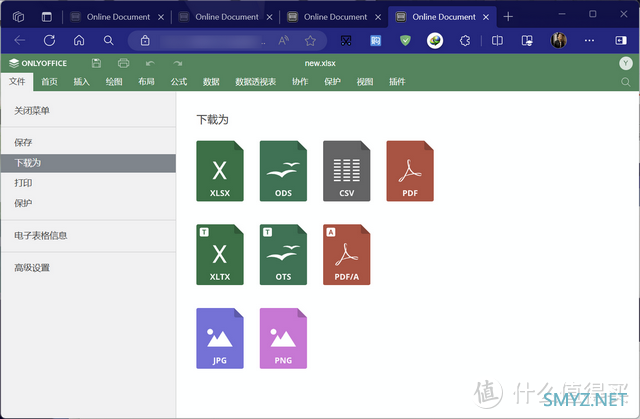Open the 数据透视表 tab
640x419 pixels.
[256, 82]
